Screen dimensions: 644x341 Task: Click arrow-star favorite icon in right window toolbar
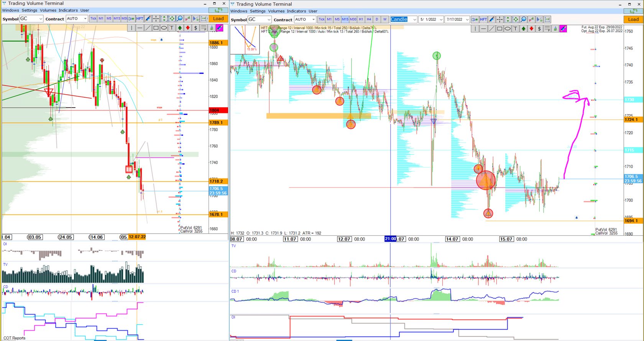[x=475, y=19]
